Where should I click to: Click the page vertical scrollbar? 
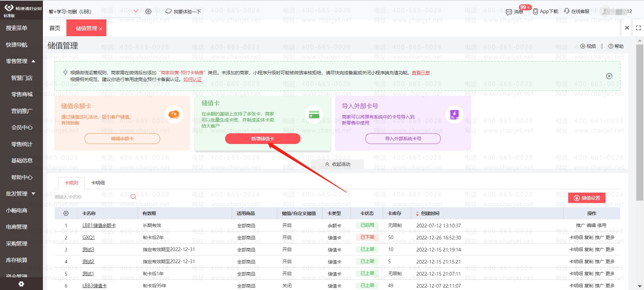(640, 122)
